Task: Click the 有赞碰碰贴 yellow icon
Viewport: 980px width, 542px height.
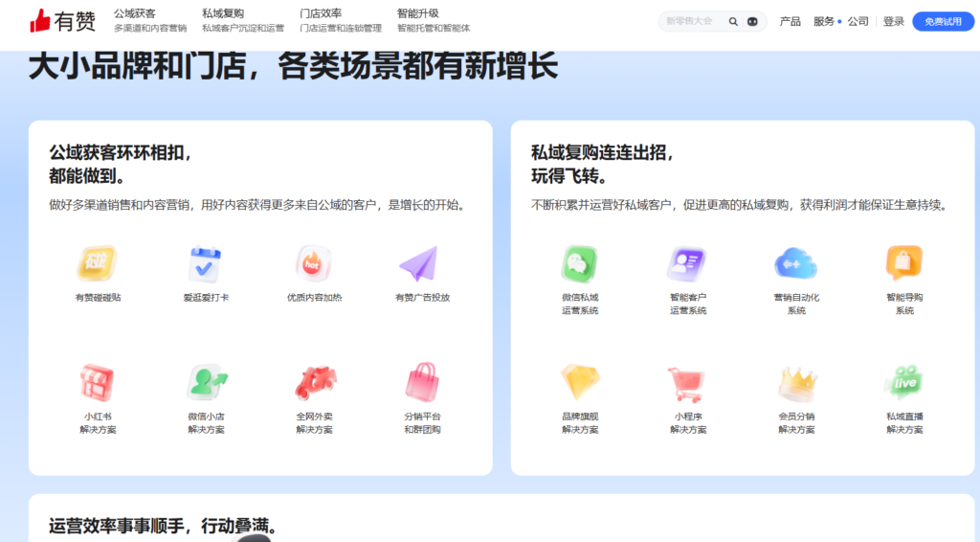Action: click(98, 262)
